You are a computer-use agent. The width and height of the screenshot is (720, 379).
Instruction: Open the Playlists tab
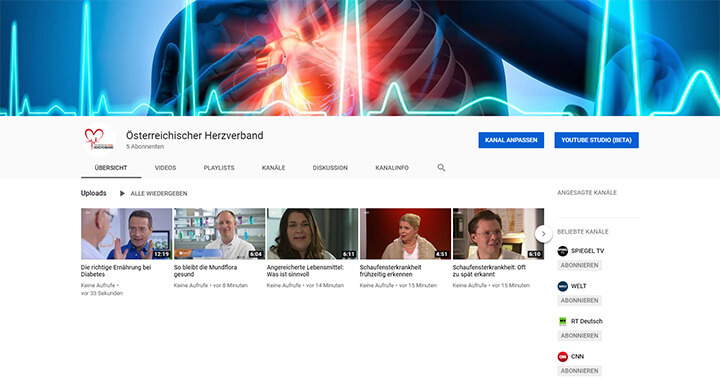[x=219, y=168]
